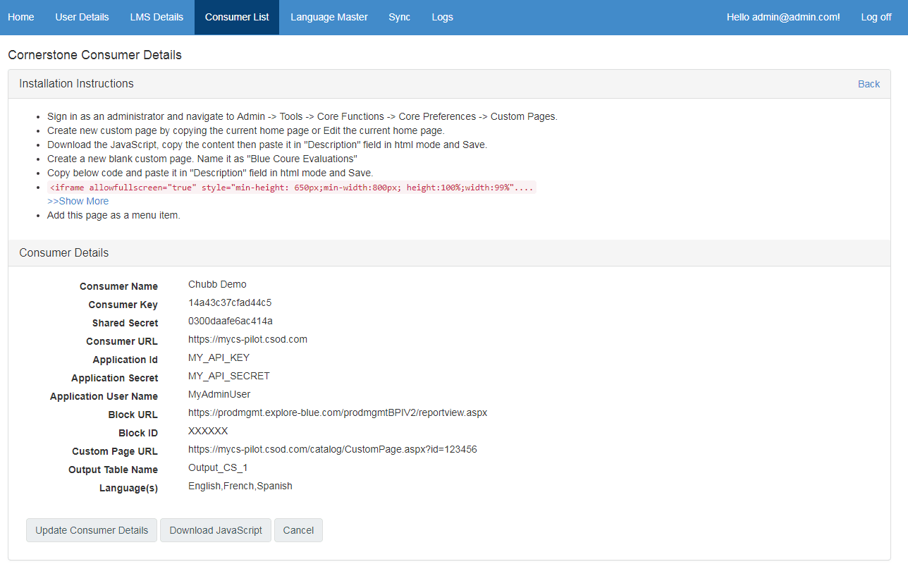Open LMS Details in navbar
Viewport: 908px width, 588px height.
click(157, 17)
